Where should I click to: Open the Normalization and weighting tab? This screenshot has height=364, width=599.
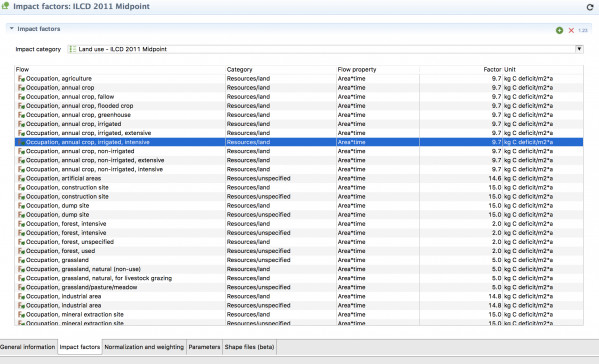(144, 347)
